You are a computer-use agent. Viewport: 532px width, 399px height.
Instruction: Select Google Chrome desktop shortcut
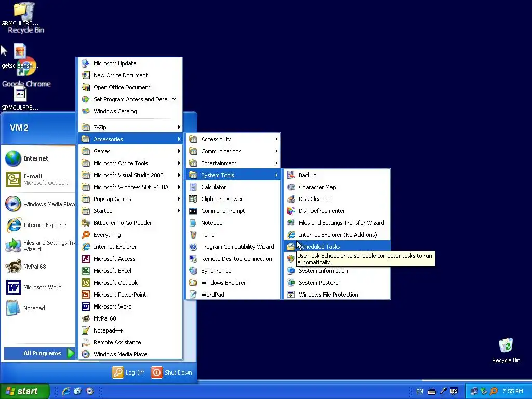(x=26, y=73)
